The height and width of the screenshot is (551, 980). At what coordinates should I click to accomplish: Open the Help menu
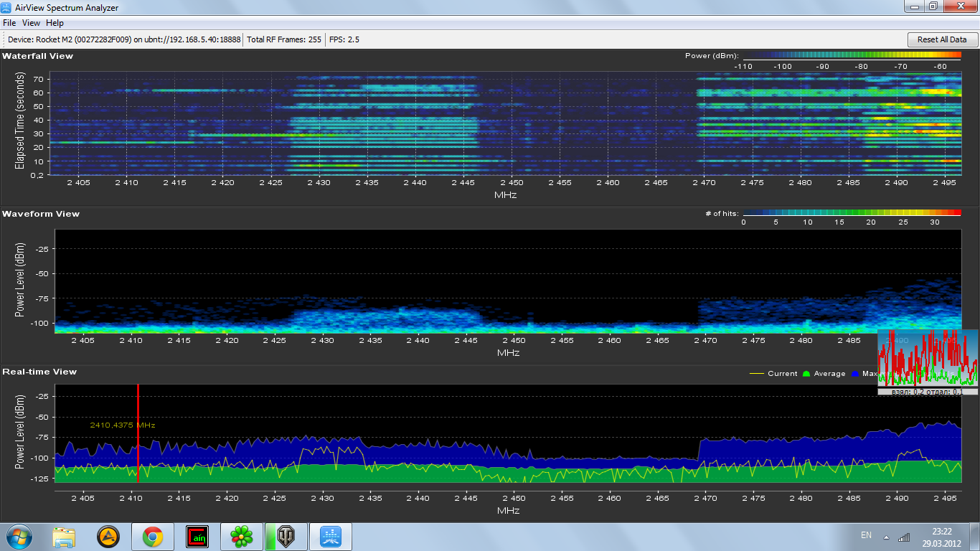pyautogui.click(x=55, y=23)
